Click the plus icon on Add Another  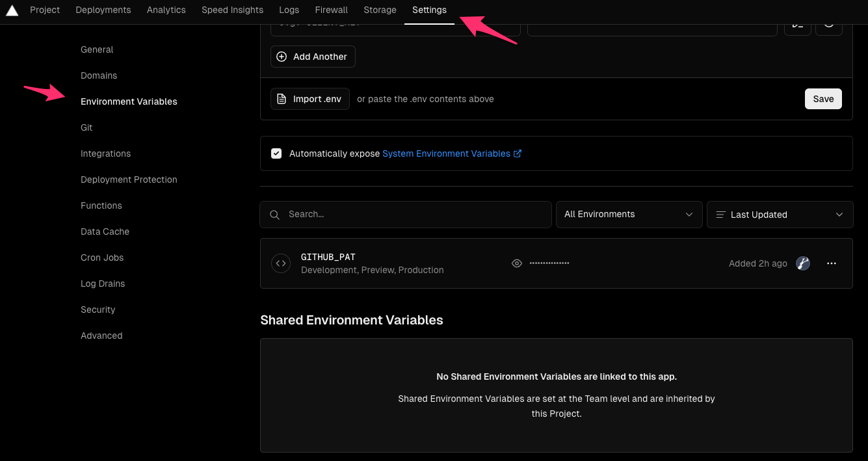point(282,57)
